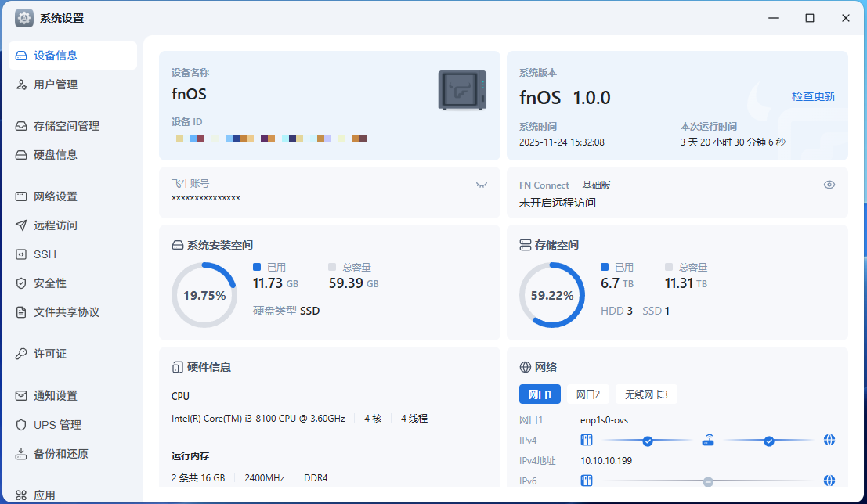The image size is (867, 504).
Task: Click the HDD 3 disk count
Action: pos(616,311)
